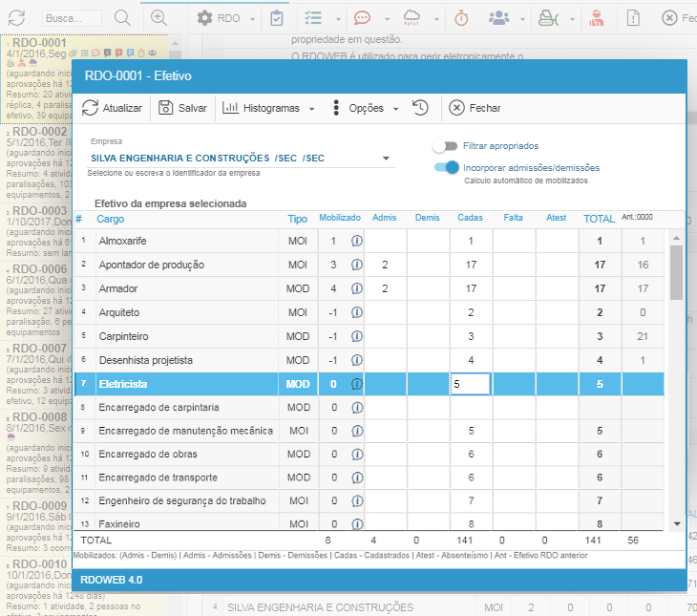Click the table scroll-down arrow
Image resolution: width=697 pixels, height=616 pixels.
point(677,523)
